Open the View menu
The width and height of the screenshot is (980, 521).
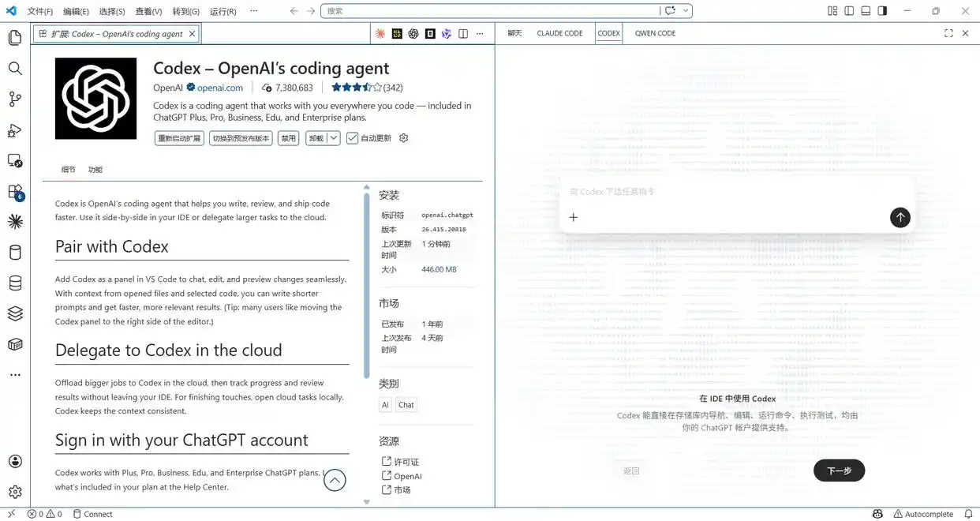coord(148,11)
